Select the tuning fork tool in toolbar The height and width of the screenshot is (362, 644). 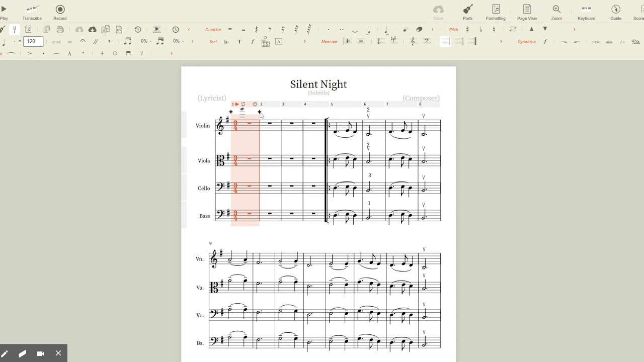click(x=15, y=30)
